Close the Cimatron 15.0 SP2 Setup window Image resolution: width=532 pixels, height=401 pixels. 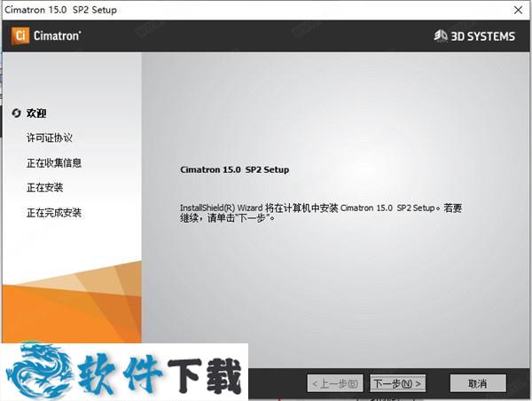click(518, 10)
